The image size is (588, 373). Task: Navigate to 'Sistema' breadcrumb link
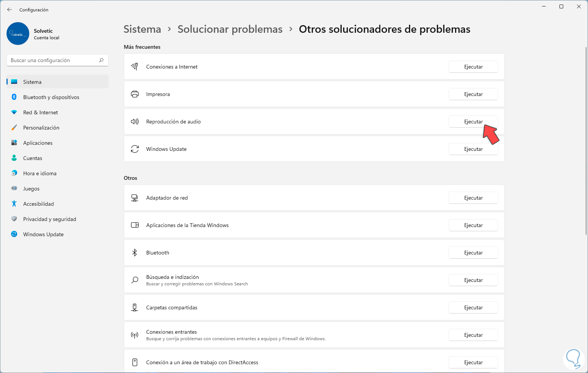pos(142,29)
